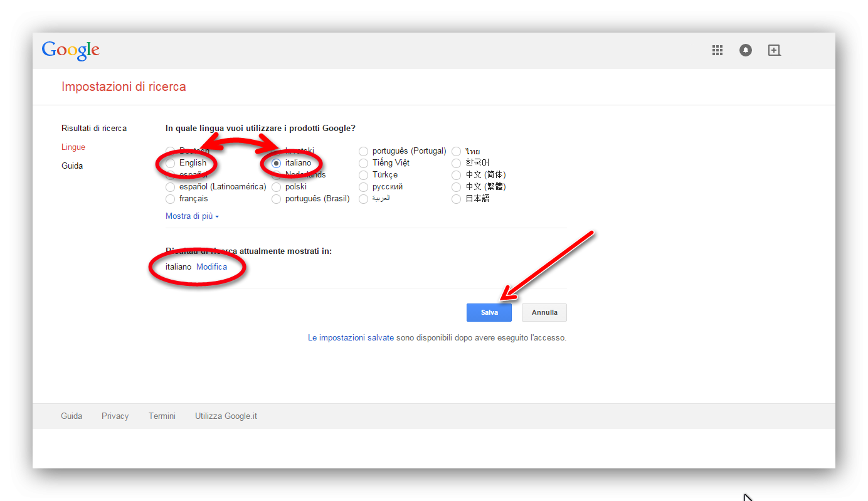Image resolution: width=868 pixels, height=501 pixels.
Task: Choose русский as the language
Action: [x=364, y=187]
